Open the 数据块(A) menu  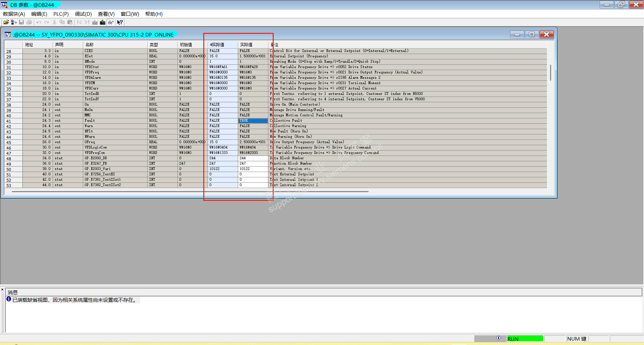(x=14, y=14)
